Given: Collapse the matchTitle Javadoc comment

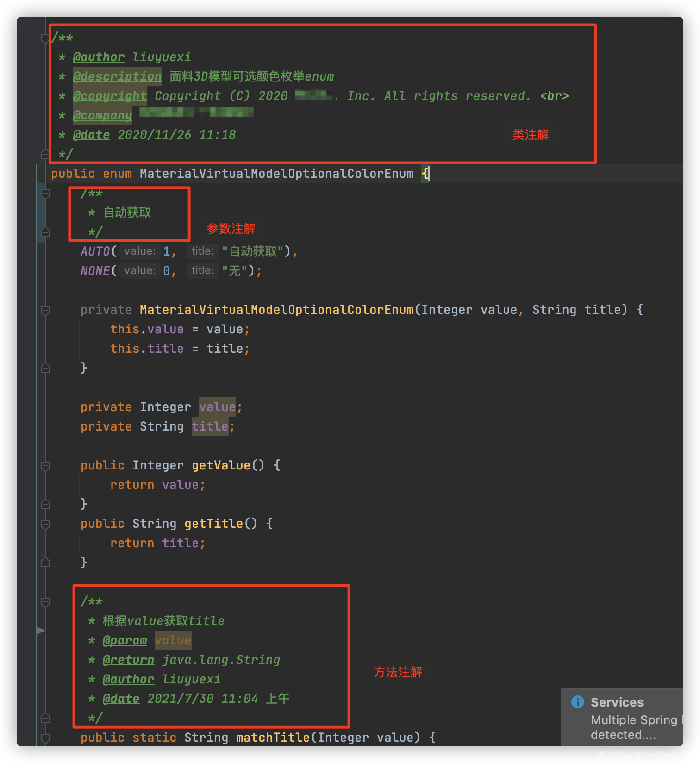Looking at the screenshot, I should coord(45,602).
